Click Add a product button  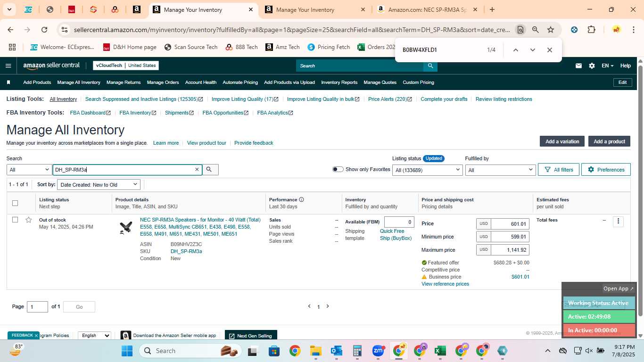coord(609,141)
